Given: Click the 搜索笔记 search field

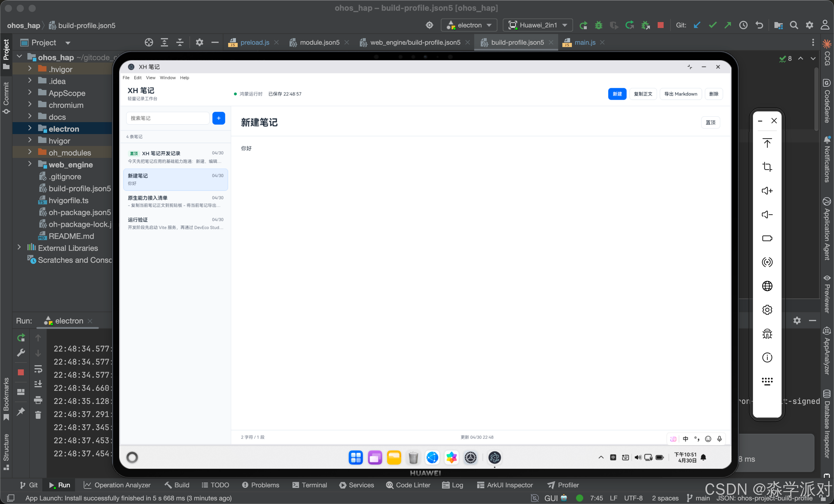Looking at the screenshot, I should point(167,118).
